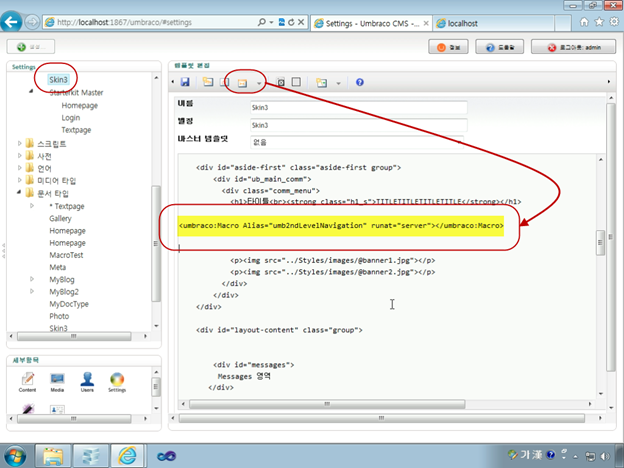Open the dropdown arrow left of the help icon
The width and height of the screenshot is (624, 468).
[338, 83]
